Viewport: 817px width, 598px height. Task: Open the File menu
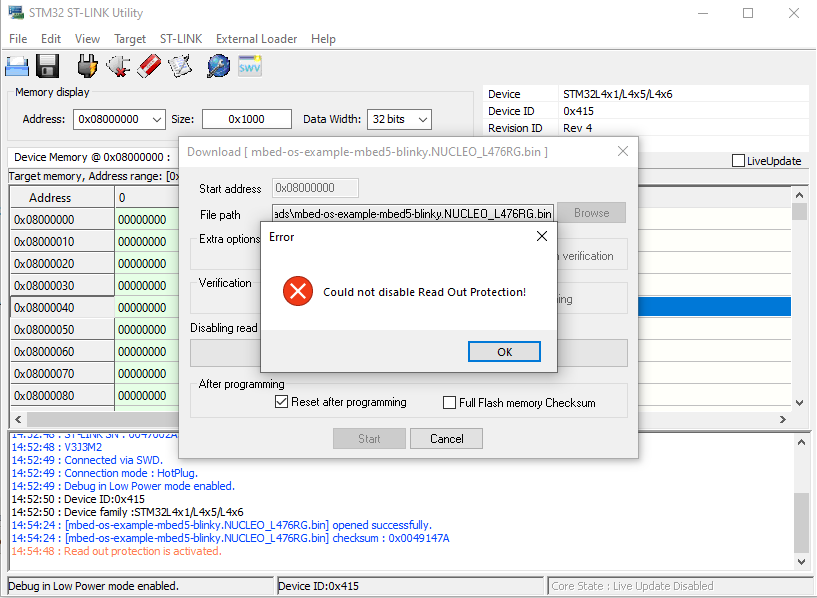pos(18,39)
